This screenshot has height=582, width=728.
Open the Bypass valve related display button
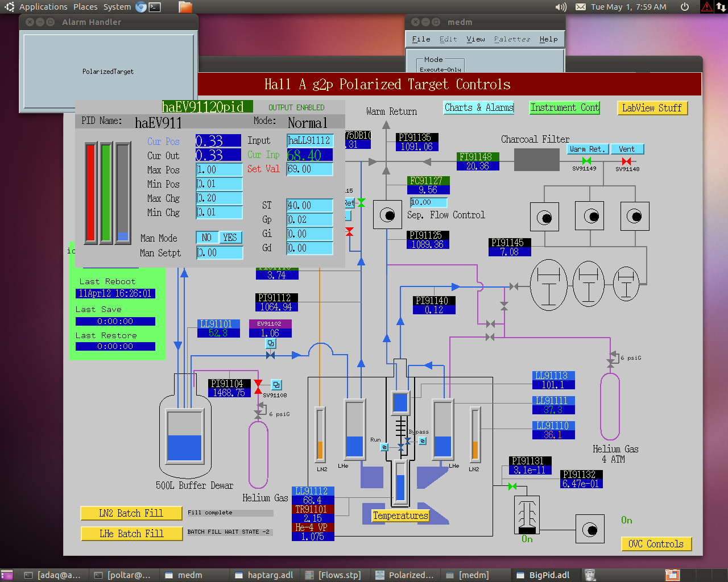click(x=423, y=441)
